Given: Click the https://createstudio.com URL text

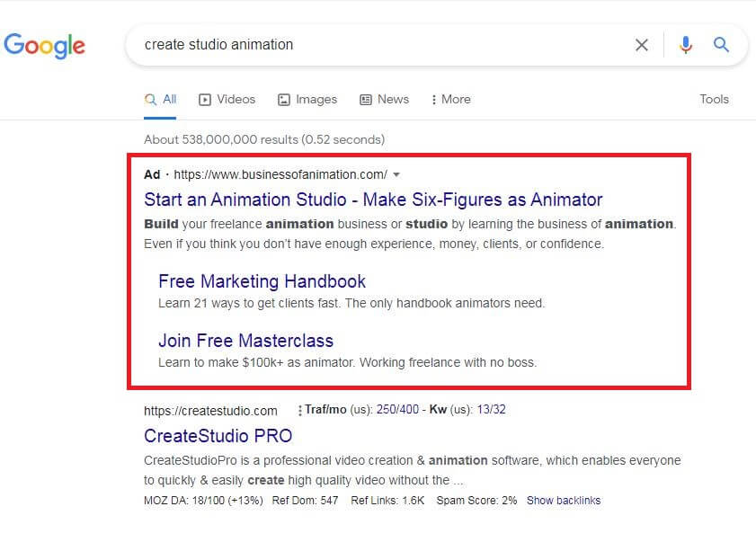Looking at the screenshot, I should point(210,411).
